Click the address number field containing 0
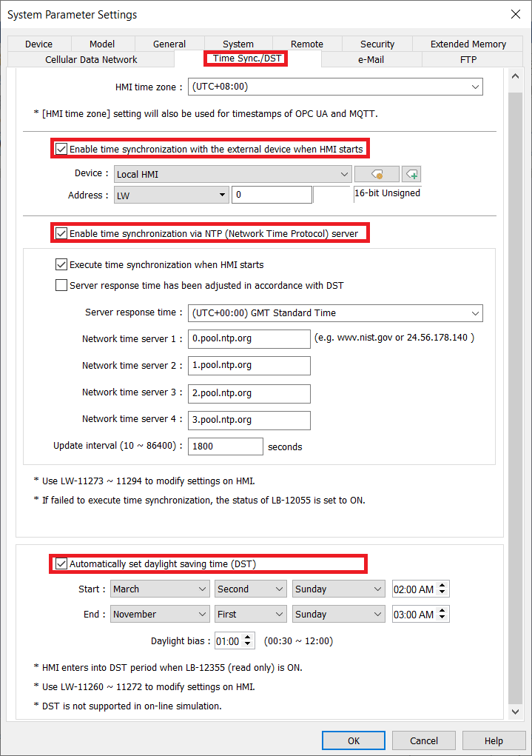The height and width of the screenshot is (756, 532). point(272,195)
